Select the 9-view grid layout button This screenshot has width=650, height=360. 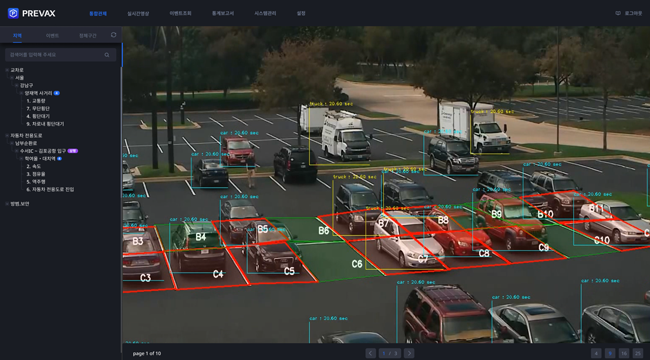tap(610, 353)
